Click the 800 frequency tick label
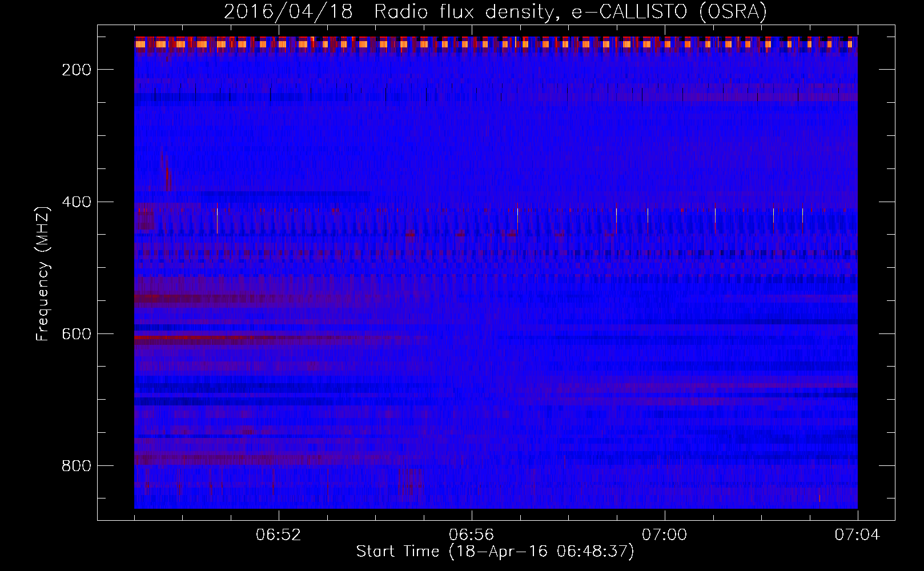This screenshot has width=924, height=571. (77, 466)
